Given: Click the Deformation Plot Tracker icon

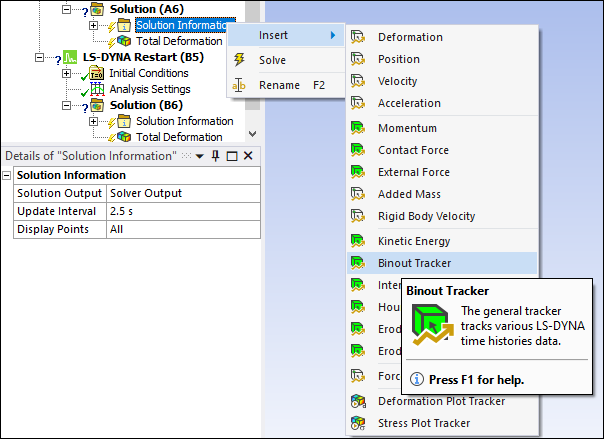Looking at the screenshot, I should [x=358, y=401].
